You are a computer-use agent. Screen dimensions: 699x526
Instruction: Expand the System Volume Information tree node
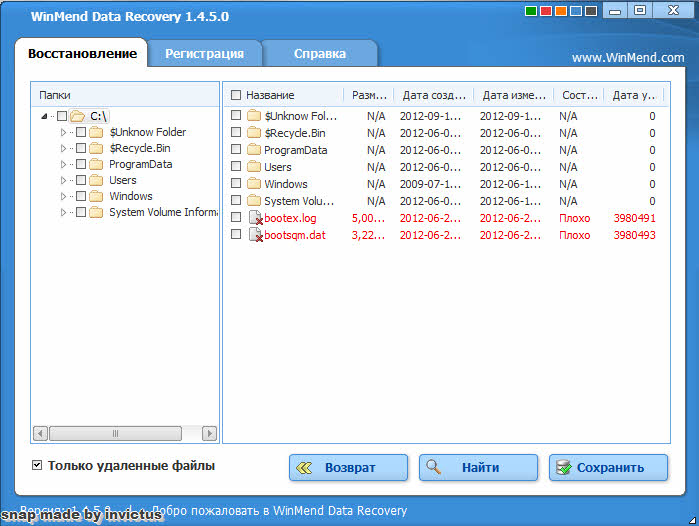(x=63, y=213)
